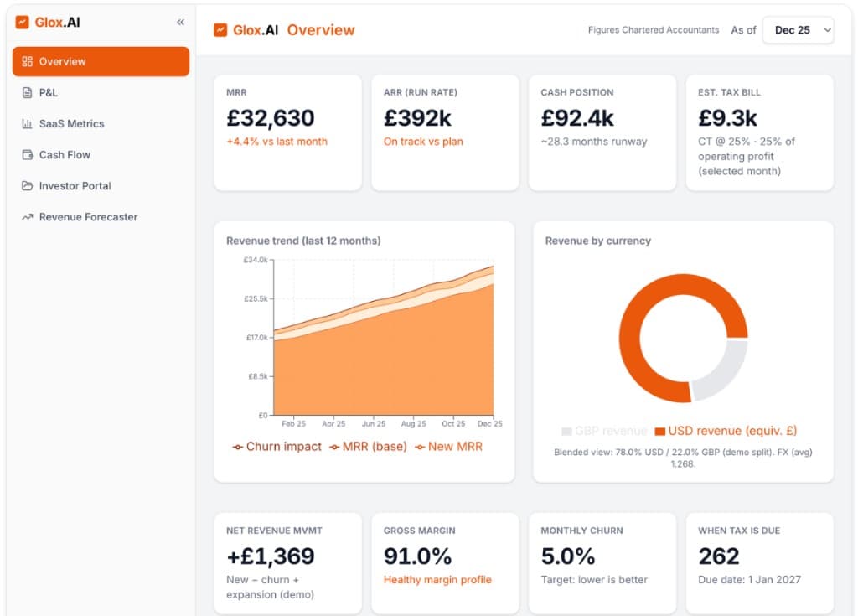Click the 'Figures Chartered Accountants' label
858x616 pixels.
click(653, 29)
